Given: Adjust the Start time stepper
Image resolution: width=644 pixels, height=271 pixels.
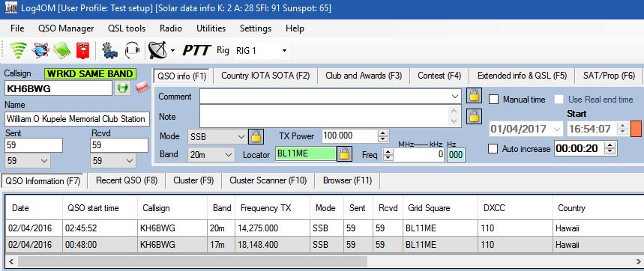Looking at the screenshot, I should pos(623,129).
